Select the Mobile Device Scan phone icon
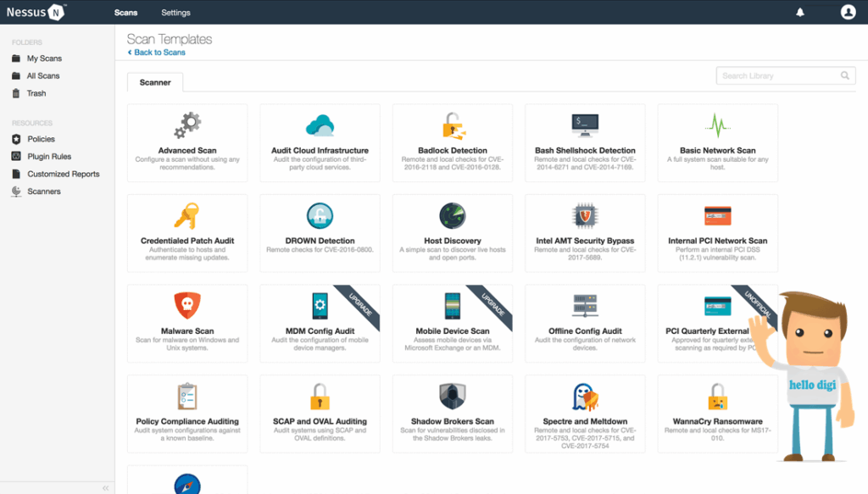Image resolution: width=868 pixels, height=494 pixels. tap(453, 306)
